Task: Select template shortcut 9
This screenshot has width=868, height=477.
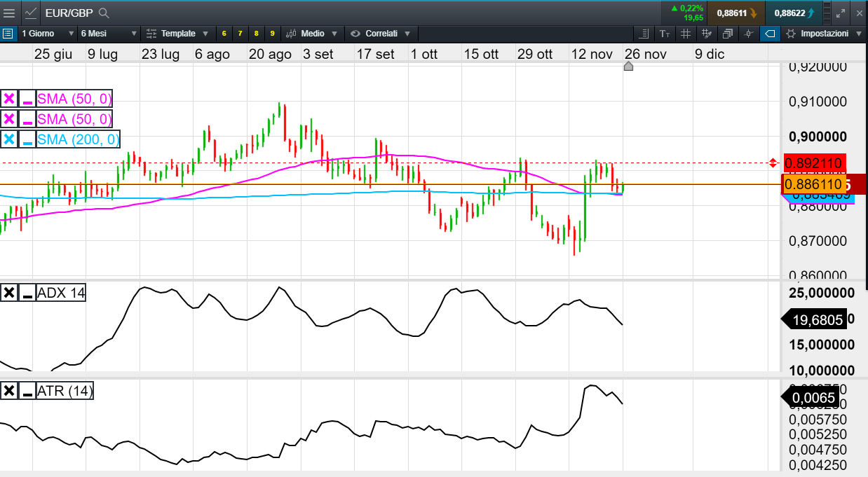Action: 272,33
